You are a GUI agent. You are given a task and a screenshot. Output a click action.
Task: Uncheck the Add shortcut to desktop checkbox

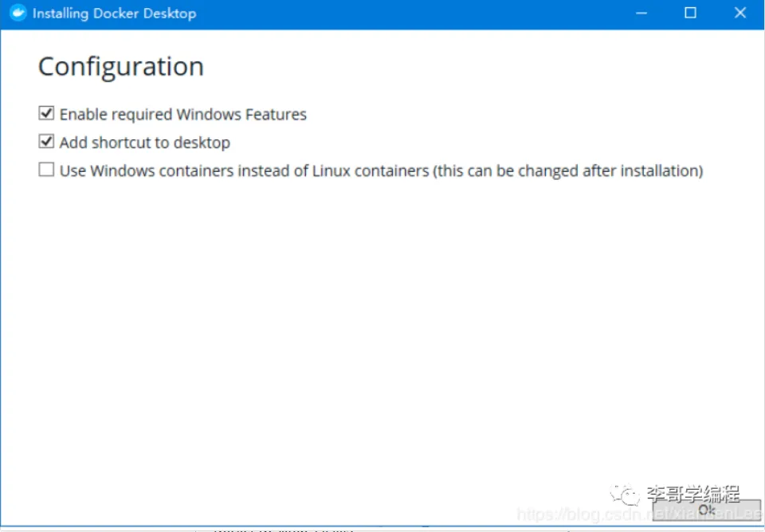[x=46, y=142]
